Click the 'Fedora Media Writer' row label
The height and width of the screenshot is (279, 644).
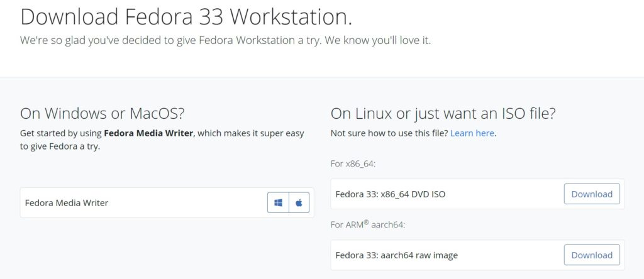coord(67,203)
